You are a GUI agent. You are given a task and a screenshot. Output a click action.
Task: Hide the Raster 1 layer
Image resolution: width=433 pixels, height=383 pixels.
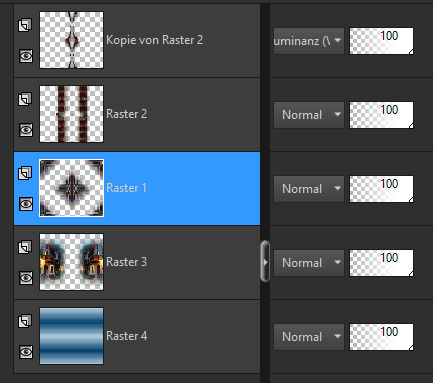(x=26, y=204)
